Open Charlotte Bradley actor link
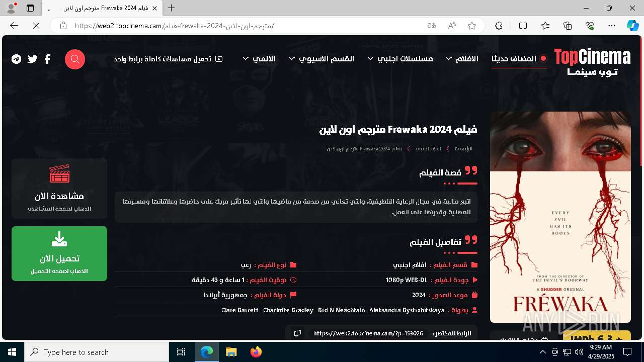This screenshot has height=362, width=644. click(x=288, y=310)
